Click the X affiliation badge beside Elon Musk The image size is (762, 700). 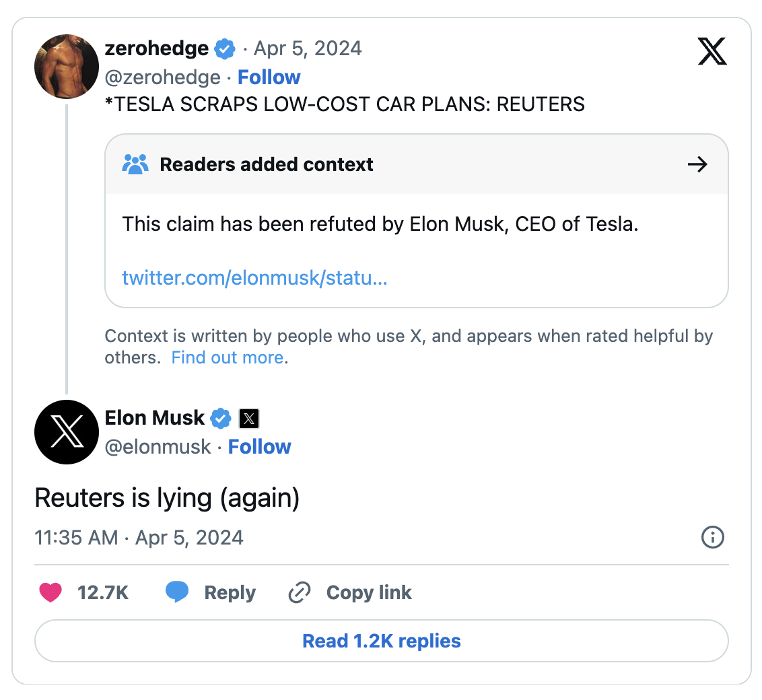249,419
